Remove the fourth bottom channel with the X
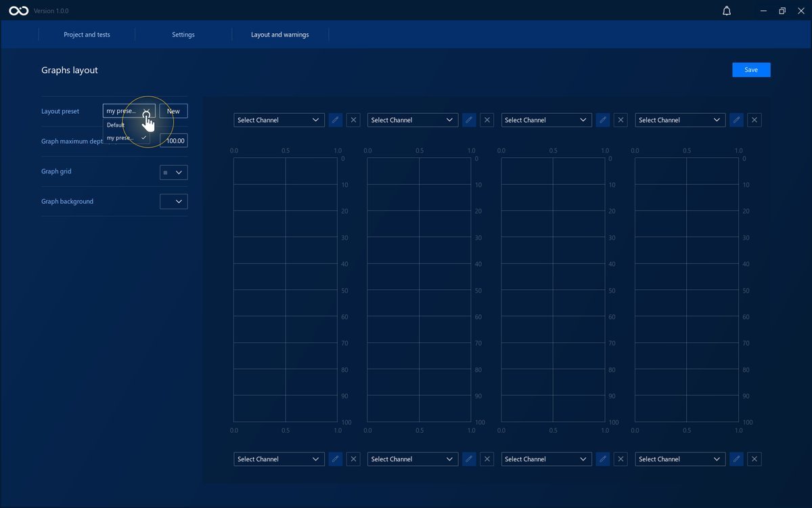The image size is (812, 508). pyautogui.click(x=754, y=459)
